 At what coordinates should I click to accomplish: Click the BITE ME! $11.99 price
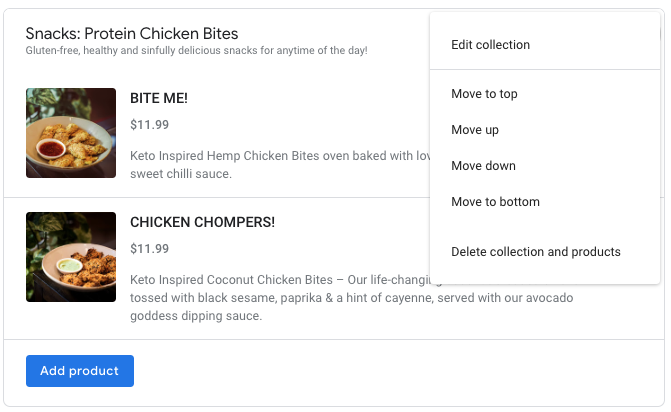(x=149, y=125)
